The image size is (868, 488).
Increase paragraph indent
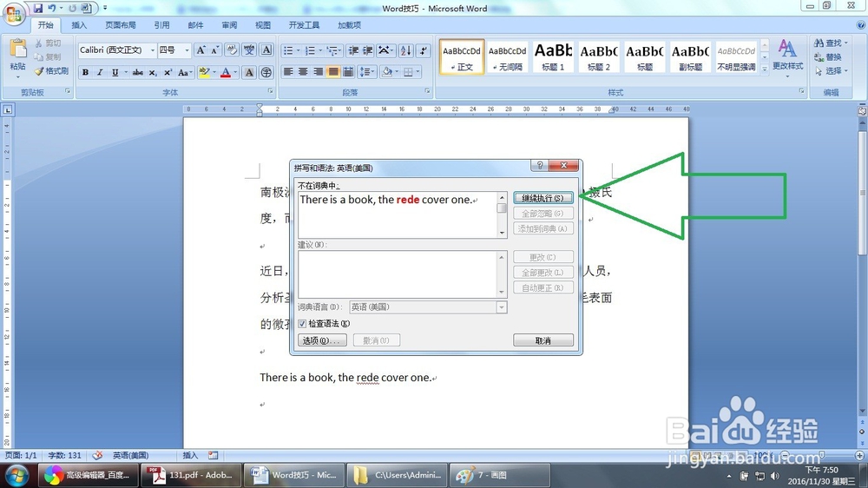pyautogui.click(x=367, y=50)
